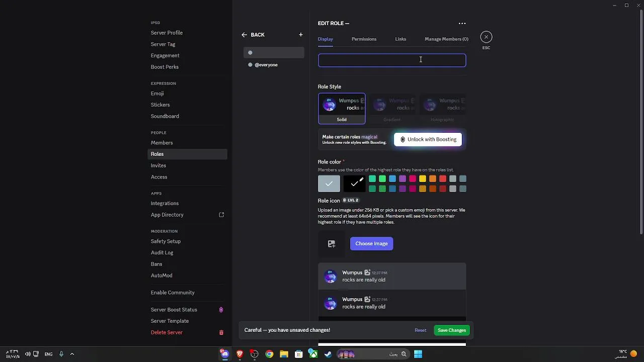644x362 pixels.
Task: Switch to the Links tab
Action: tap(400, 39)
